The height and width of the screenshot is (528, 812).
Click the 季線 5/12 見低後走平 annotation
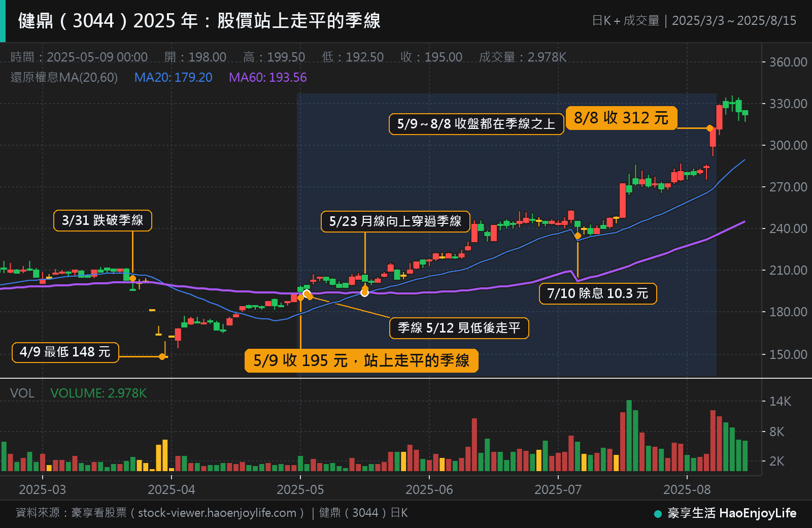[x=459, y=328]
